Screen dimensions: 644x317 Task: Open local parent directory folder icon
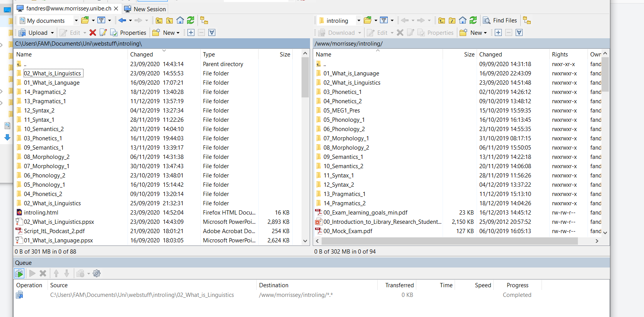pyautogui.click(x=159, y=20)
